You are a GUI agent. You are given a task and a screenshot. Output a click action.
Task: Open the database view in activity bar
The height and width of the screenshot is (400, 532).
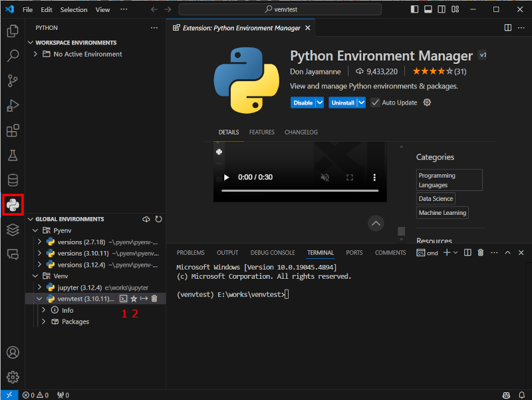[x=13, y=180]
